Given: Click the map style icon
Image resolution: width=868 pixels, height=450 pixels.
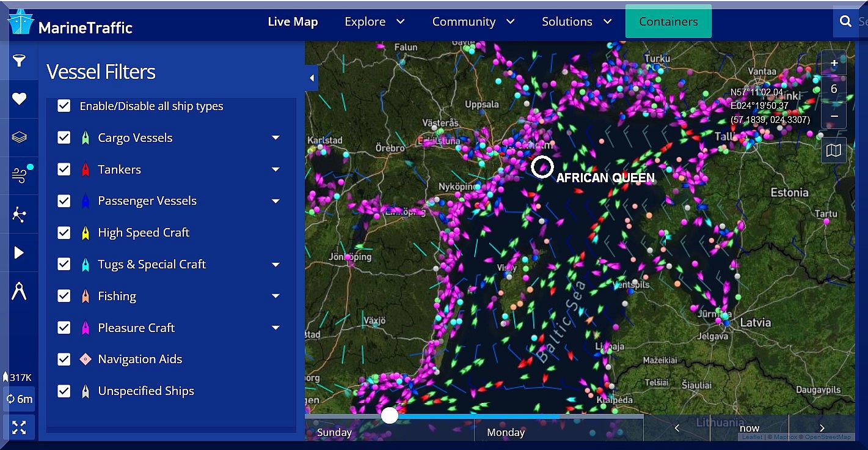Looking at the screenshot, I should pyautogui.click(x=834, y=150).
